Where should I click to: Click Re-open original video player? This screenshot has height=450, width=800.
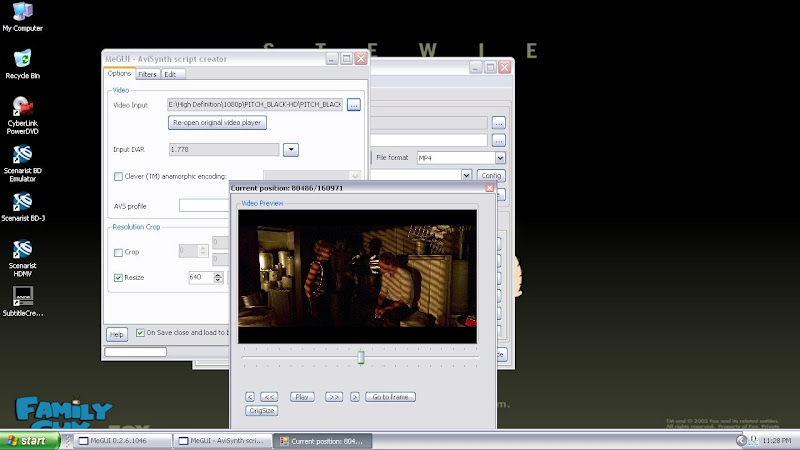point(217,122)
